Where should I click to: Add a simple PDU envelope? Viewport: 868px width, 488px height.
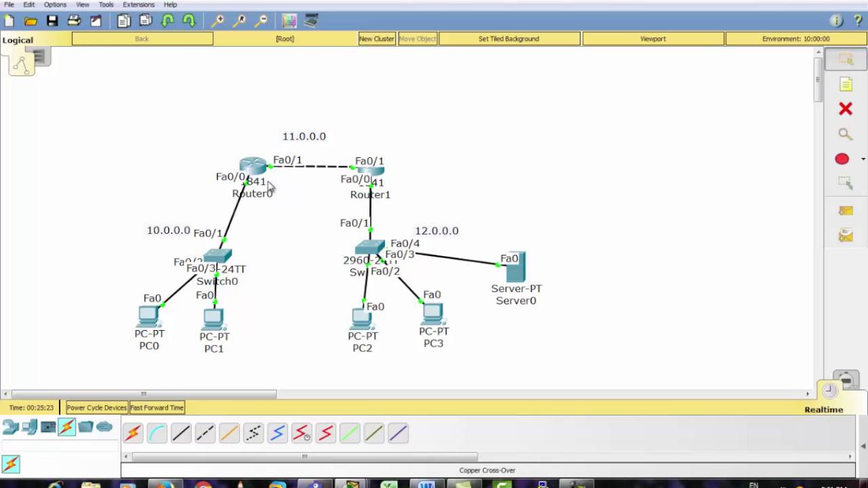click(x=846, y=211)
